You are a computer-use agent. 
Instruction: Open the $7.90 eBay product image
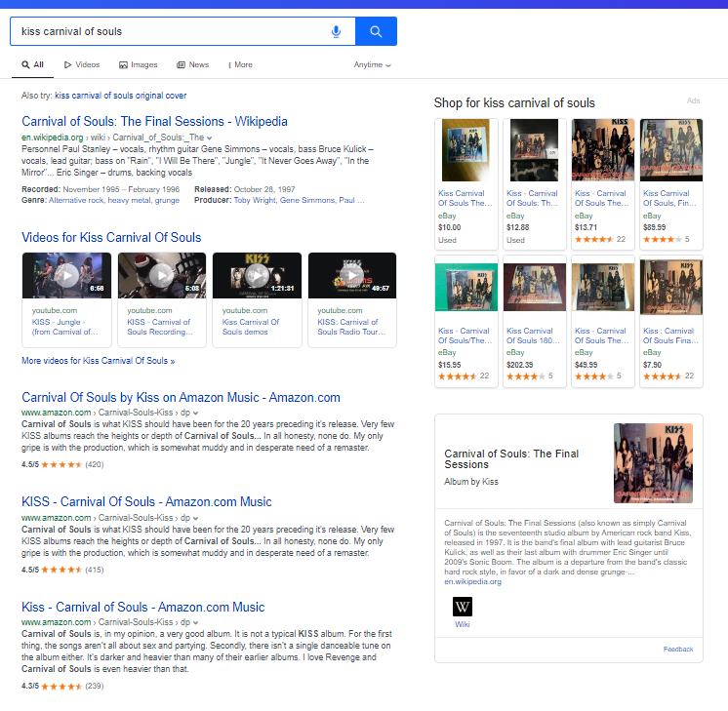[670, 288]
